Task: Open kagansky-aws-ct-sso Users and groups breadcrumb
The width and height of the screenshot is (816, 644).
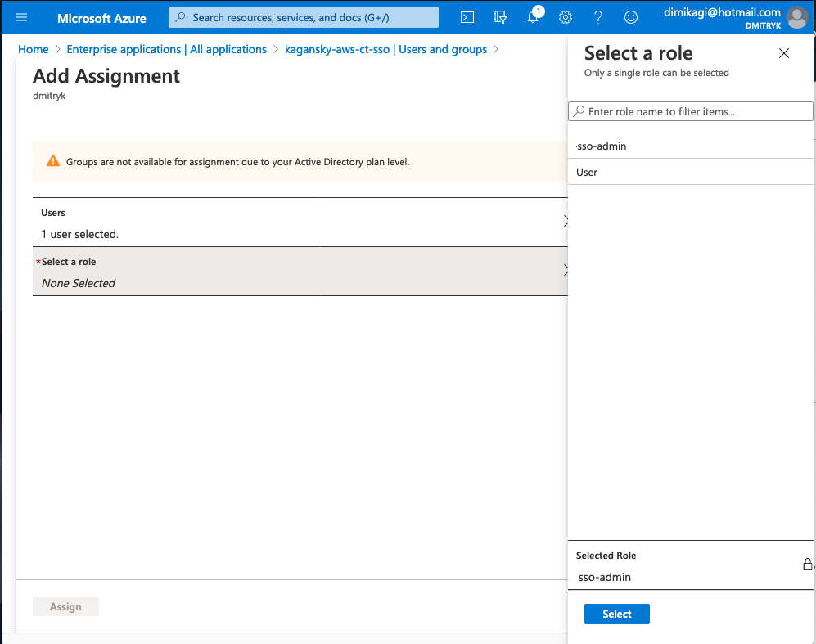Action: point(385,49)
